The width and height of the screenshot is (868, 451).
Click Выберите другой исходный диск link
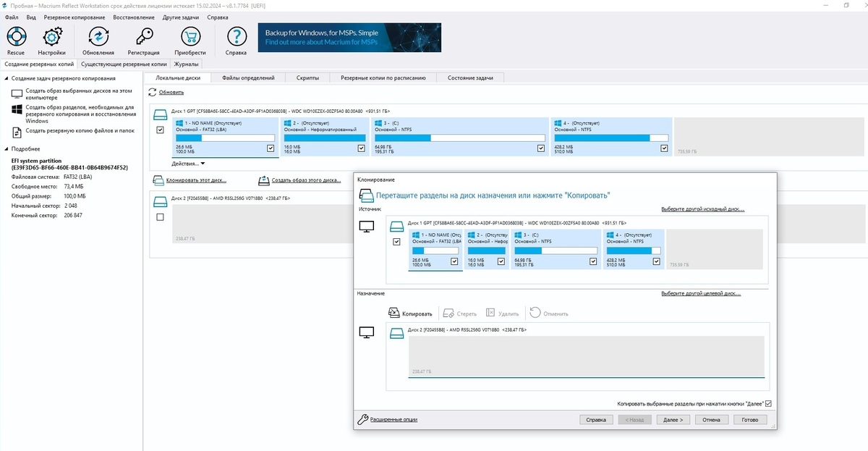(x=702, y=209)
